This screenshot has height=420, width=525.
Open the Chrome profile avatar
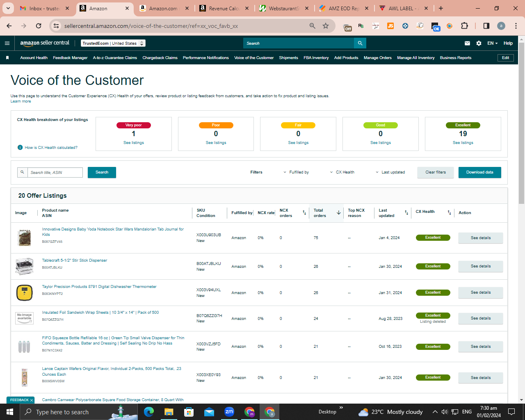(x=501, y=26)
